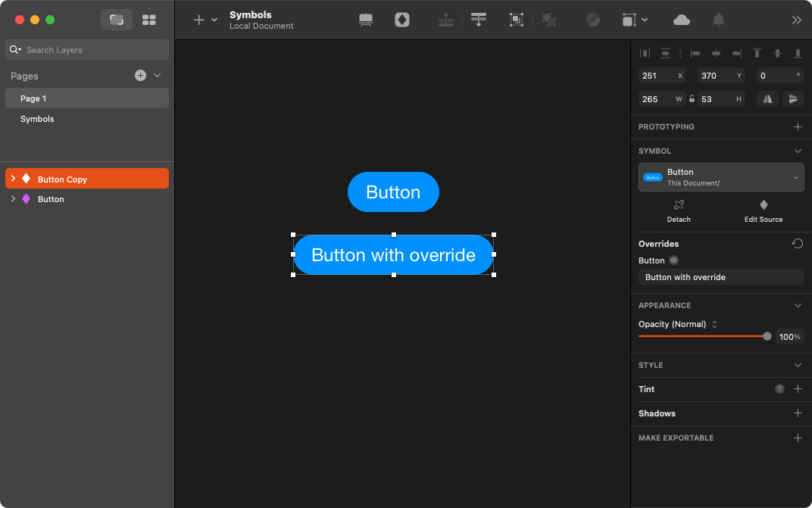Click the rotation field showing 0

pyautogui.click(x=780, y=76)
